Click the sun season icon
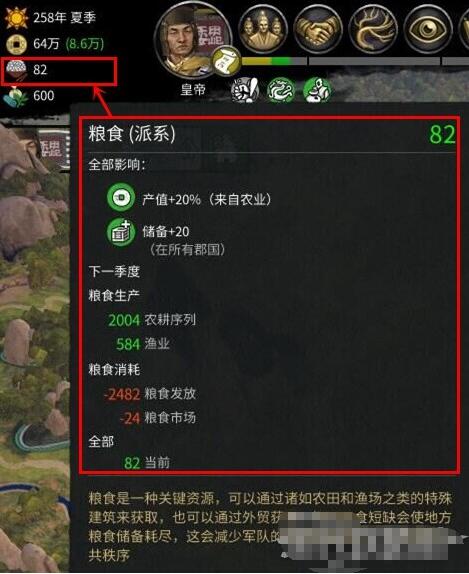The image size is (469, 574). click(x=16, y=18)
